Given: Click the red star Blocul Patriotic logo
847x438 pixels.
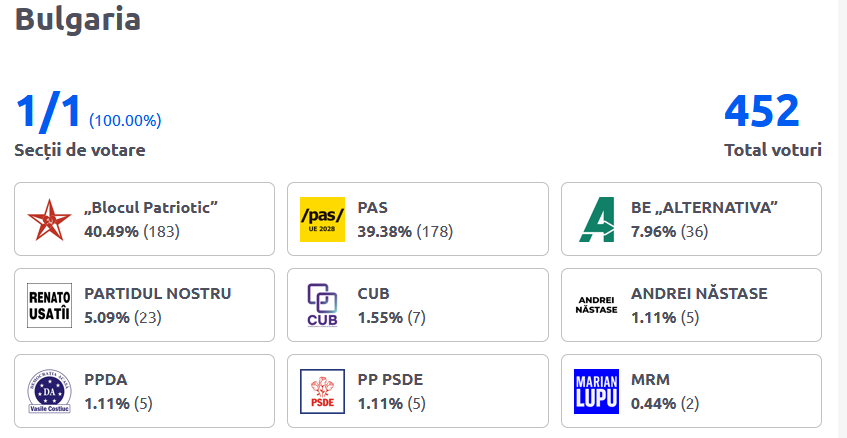Looking at the screenshot, I should [x=49, y=219].
